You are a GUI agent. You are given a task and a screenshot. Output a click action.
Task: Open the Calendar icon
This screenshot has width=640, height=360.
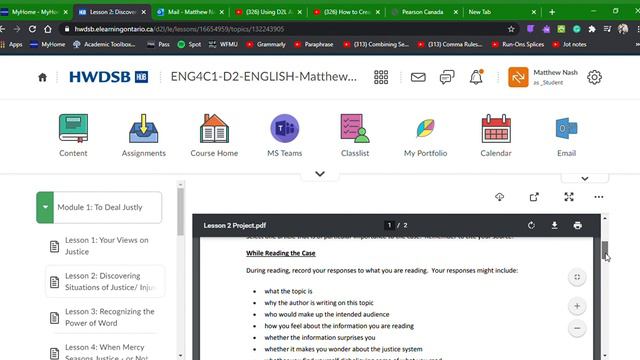(x=496, y=128)
